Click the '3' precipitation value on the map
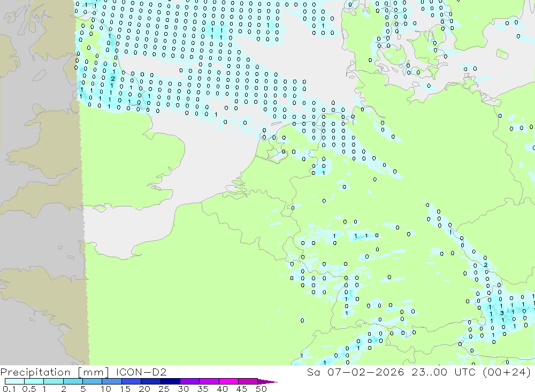Screen dimensions: 535x392 coord(502,313)
